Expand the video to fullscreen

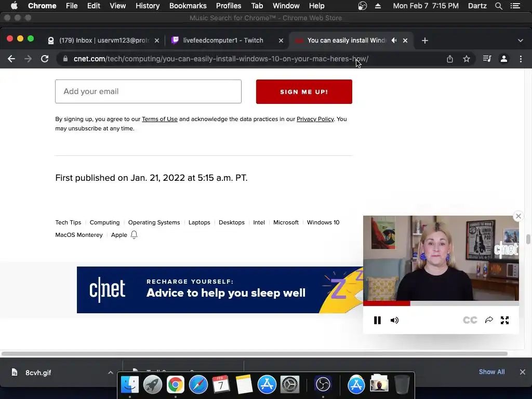(504, 320)
